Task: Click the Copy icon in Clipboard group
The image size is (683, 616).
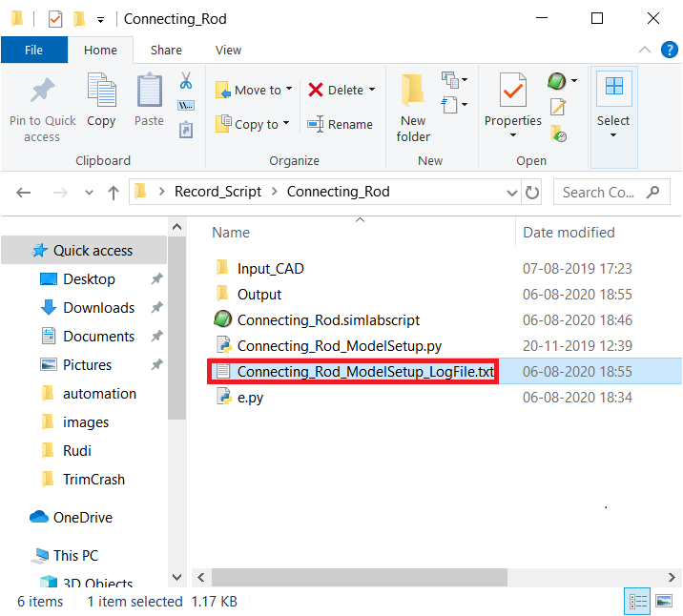Action: (101, 92)
